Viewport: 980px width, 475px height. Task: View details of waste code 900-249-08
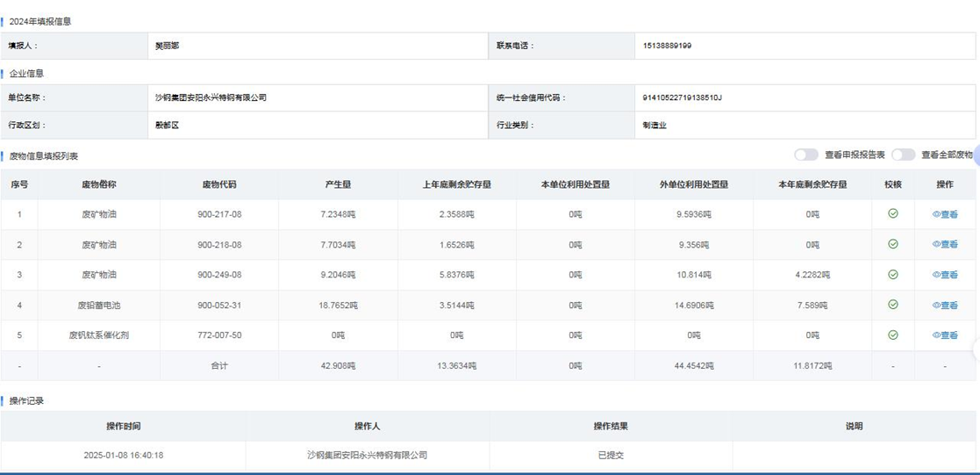click(x=945, y=275)
